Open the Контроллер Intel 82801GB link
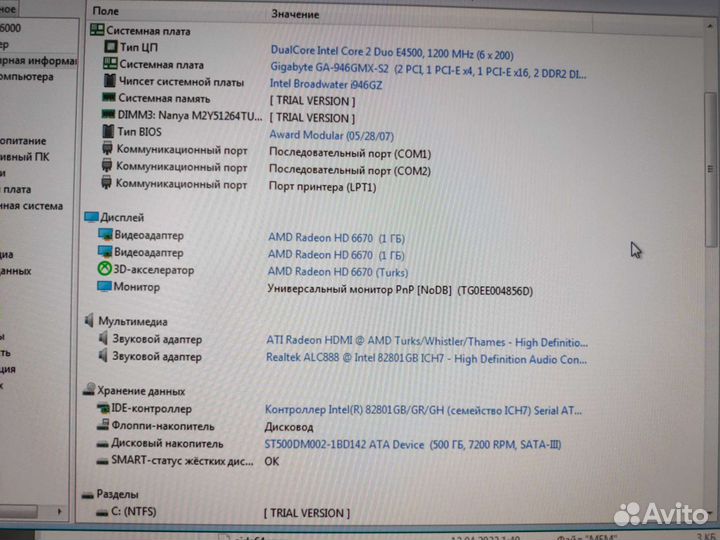Screen dimensions: 720x540 coord(423,410)
